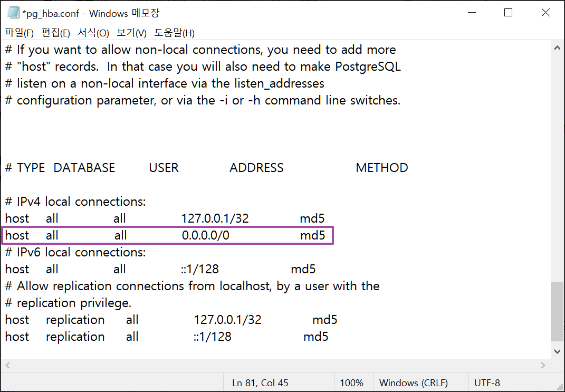The width and height of the screenshot is (565, 392).
Task: Click the right arrow of the horizontal scrollbar
Action: click(x=544, y=365)
